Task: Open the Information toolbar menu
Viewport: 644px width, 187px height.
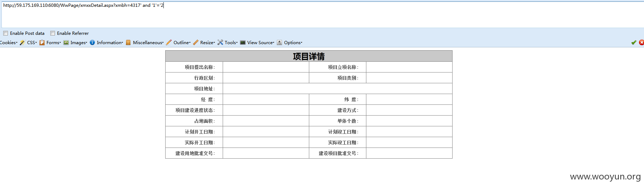Action: [110, 43]
